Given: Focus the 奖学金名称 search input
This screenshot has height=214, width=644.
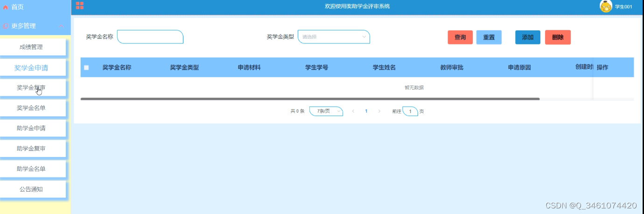Looking at the screenshot, I should (x=150, y=37).
